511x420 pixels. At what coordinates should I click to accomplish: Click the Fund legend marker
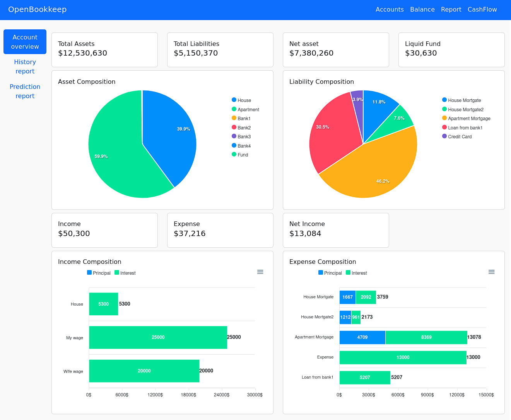pyautogui.click(x=234, y=155)
